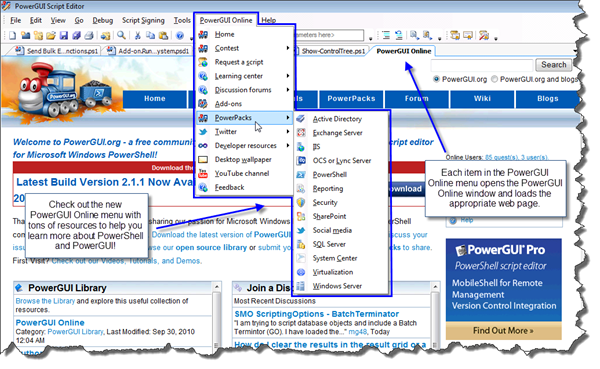The image size is (600, 369).
Task: Open toolbar options dropdown after help icon
Action: 191,38
